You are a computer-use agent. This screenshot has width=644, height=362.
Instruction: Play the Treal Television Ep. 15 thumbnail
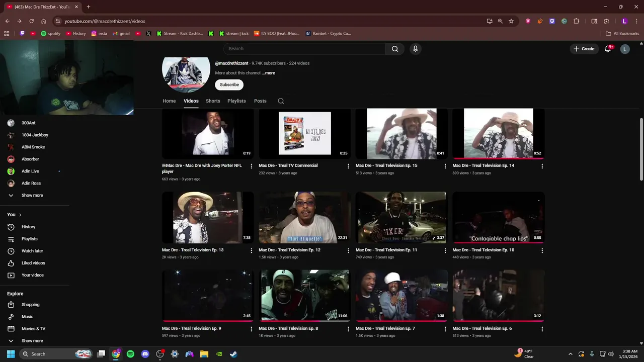point(401,134)
